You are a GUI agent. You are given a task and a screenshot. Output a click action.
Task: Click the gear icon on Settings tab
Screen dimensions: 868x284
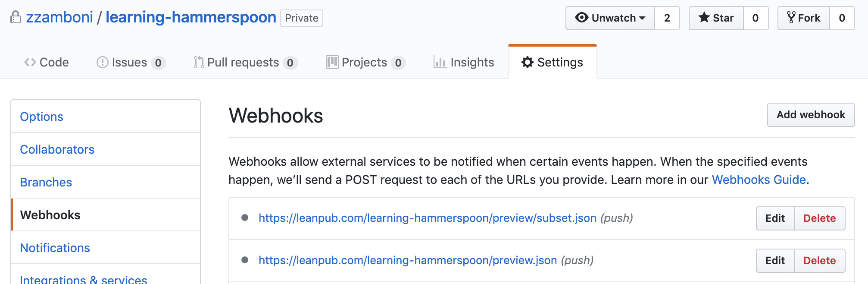(527, 62)
